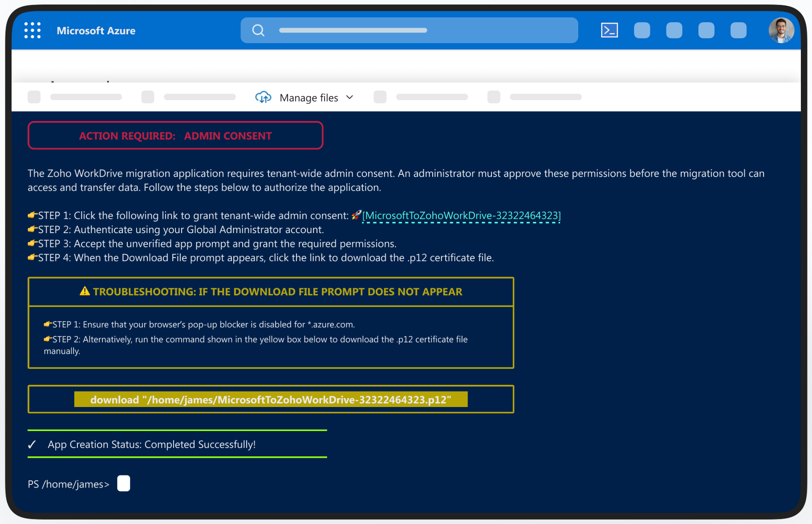The image size is (812, 524).
Task: Focus the Azure portal search bar
Action: (409, 30)
